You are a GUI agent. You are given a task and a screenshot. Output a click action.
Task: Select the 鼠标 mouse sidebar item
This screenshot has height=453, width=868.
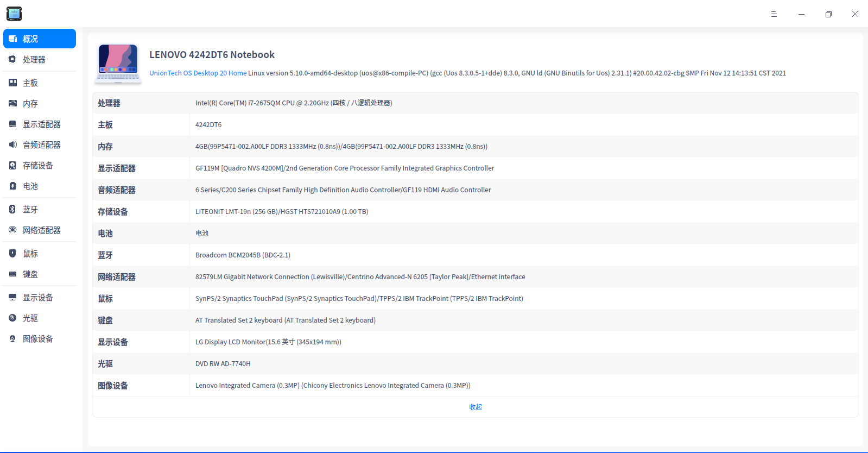[x=40, y=253]
